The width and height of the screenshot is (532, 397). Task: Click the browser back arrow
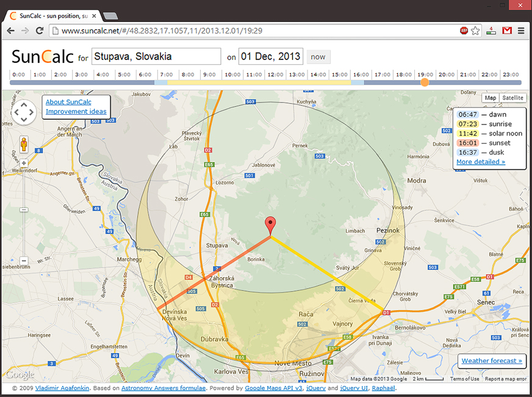point(10,31)
